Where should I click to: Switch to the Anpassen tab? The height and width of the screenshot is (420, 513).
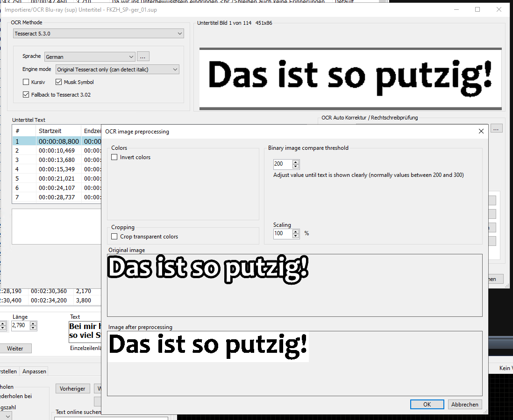pyautogui.click(x=34, y=371)
